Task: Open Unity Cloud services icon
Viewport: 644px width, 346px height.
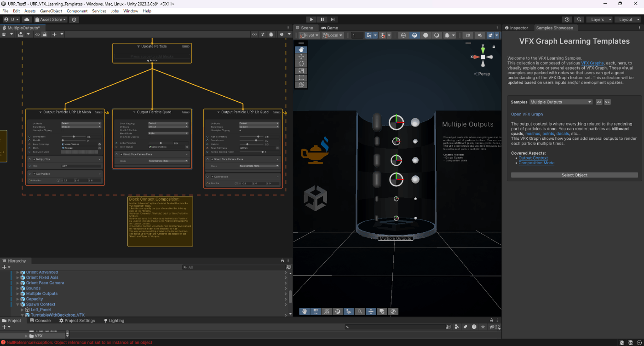Action: pos(27,20)
